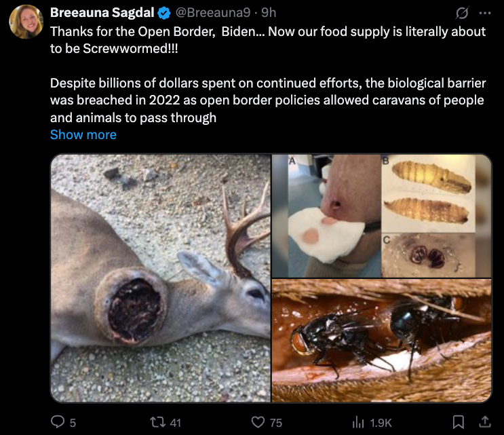Open Breeauna Sagdal's profile avatar
This screenshot has width=504, height=435.
pos(26,21)
